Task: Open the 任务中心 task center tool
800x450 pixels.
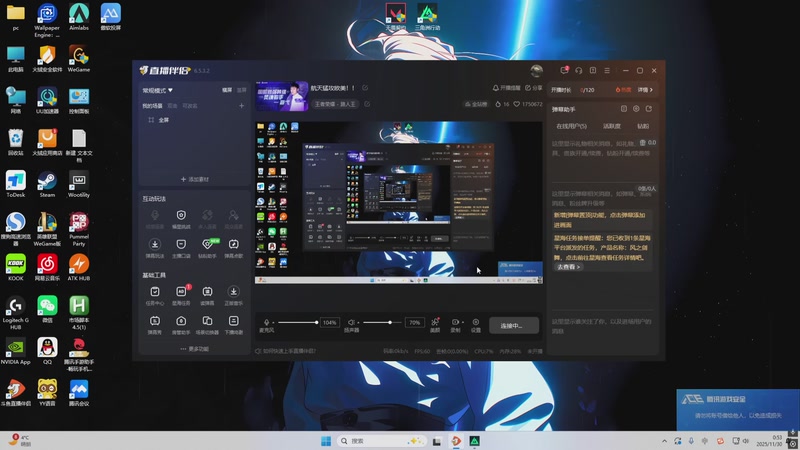Action: pos(155,295)
